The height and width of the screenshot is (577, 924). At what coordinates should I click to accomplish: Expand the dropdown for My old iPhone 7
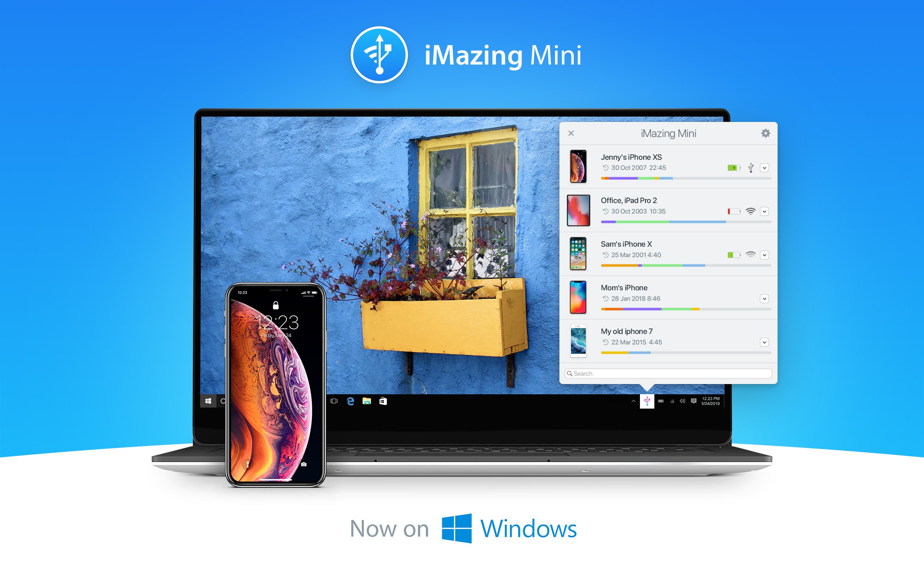tap(764, 342)
